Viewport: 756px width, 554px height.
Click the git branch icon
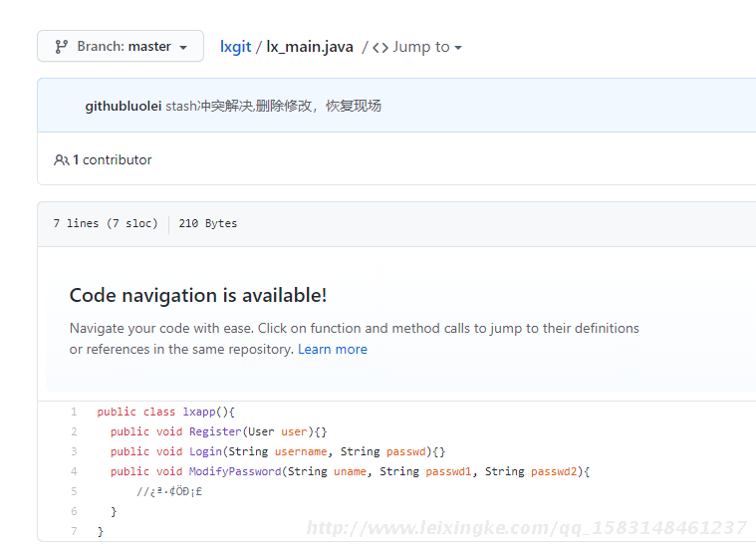pyautogui.click(x=61, y=47)
